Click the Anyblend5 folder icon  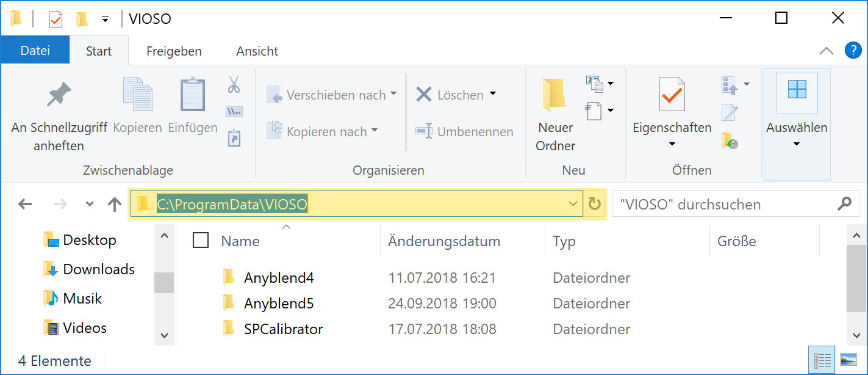[228, 303]
